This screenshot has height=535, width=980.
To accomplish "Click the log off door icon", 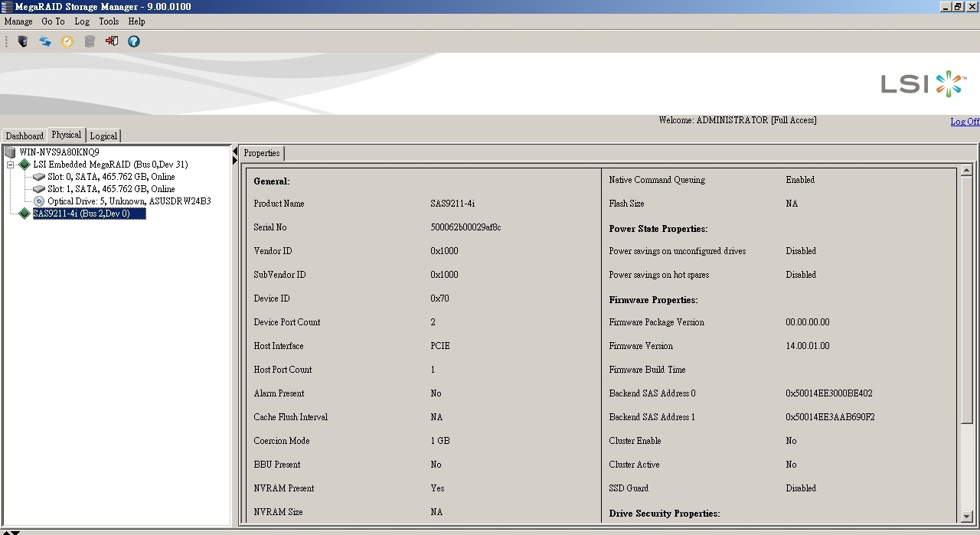I will [112, 41].
